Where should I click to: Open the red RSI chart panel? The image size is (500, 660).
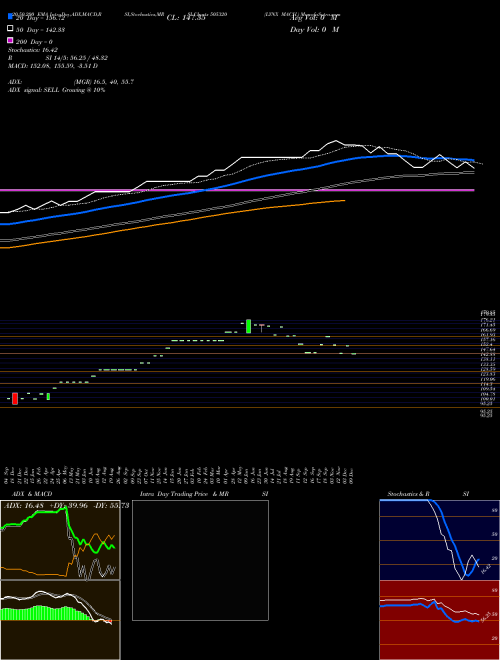pos(439,620)
